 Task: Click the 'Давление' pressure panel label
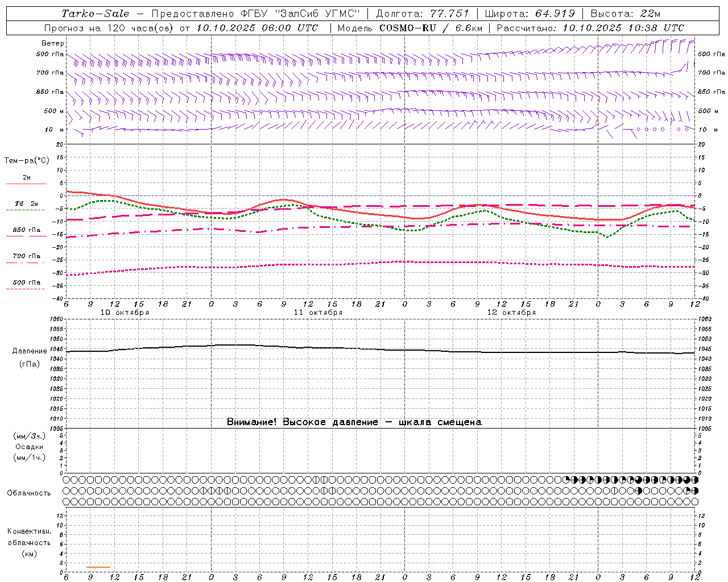point(30,351)
